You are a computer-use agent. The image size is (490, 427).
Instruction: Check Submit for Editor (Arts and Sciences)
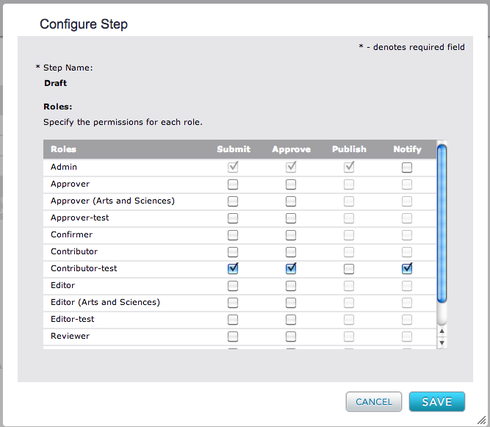click(233, 303)
